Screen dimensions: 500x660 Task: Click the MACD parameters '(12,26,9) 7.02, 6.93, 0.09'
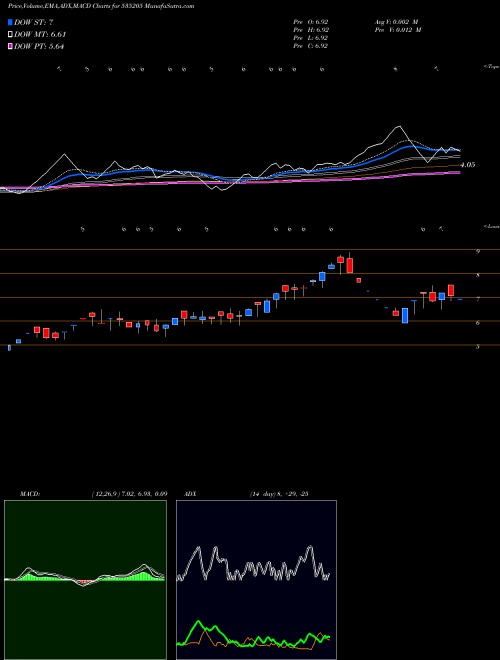pyautogui.click(x=129, y=494)
